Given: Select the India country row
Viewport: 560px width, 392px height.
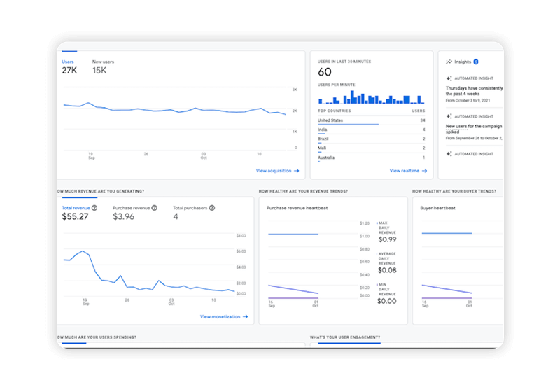Looking at the screenshot, I should pos(372,130).
